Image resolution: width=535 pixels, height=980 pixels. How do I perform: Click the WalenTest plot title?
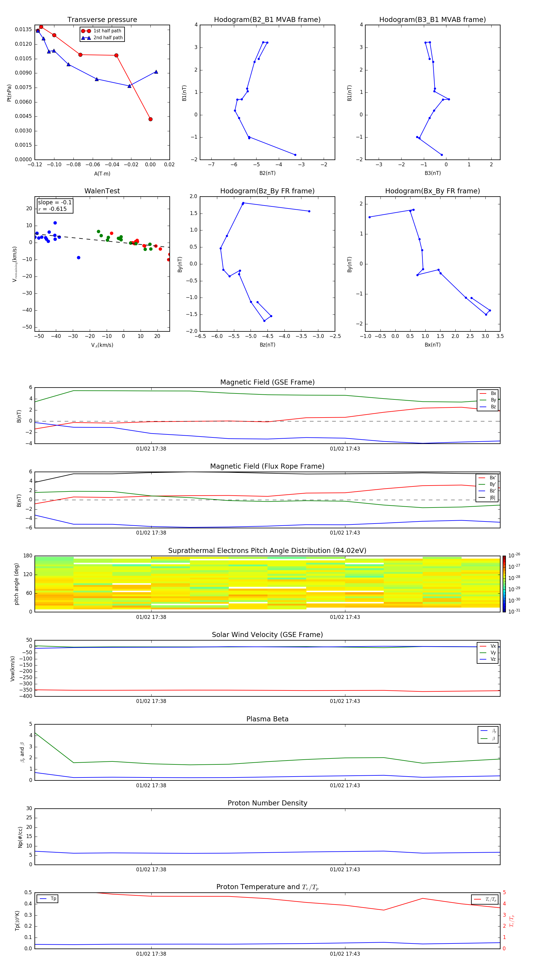(102, 191)
